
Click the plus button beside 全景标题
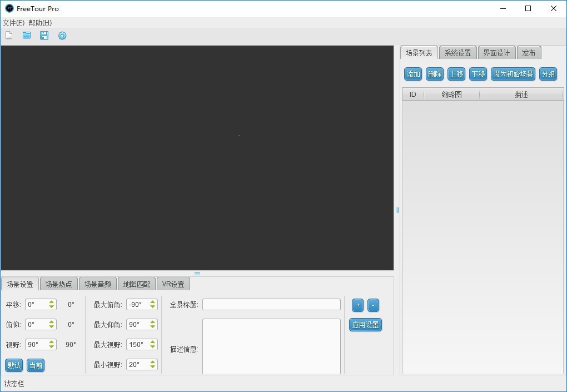[x=357, y=305]
